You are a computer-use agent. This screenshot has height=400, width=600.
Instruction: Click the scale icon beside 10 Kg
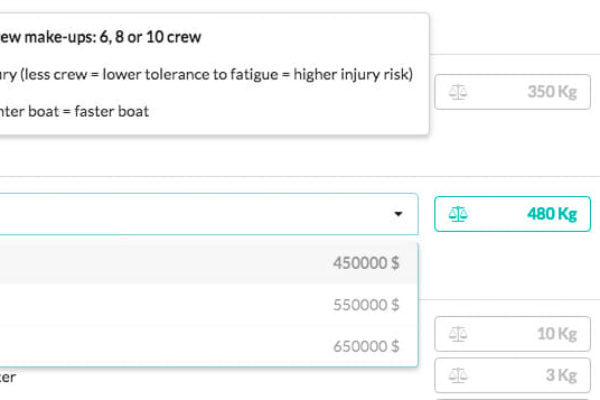click(458, 334)
